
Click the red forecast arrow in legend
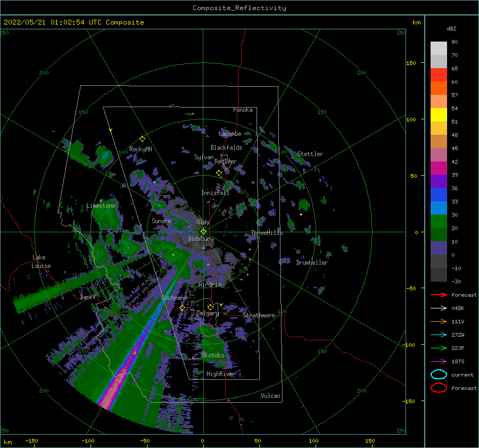click(x=439, y=295)
